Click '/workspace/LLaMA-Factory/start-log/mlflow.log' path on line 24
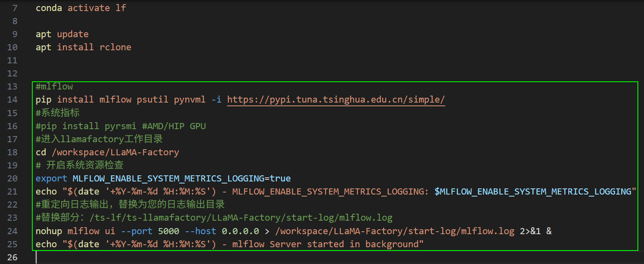This screenshot has height=264, width=644. [x=395, y=231]
